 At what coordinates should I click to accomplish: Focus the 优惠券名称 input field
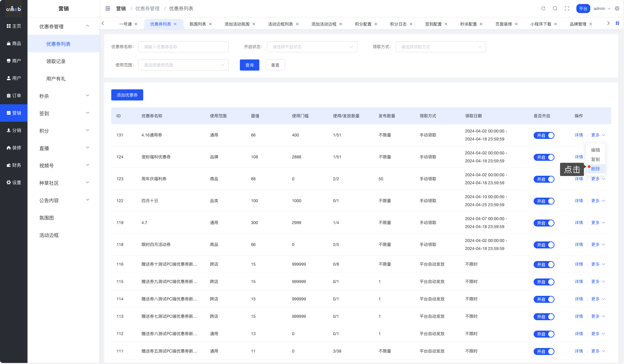pos(183,47)
